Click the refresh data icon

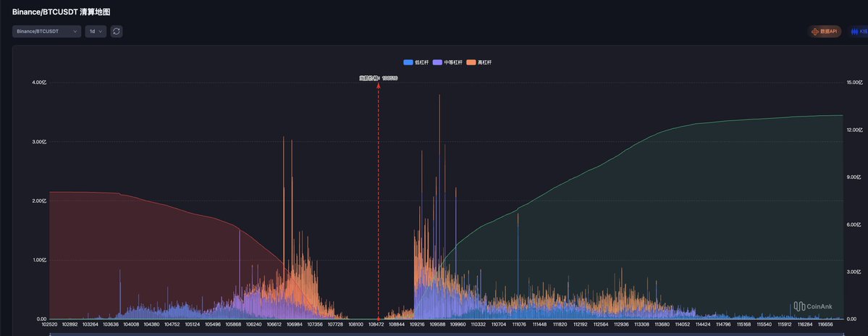click(117, 31)
